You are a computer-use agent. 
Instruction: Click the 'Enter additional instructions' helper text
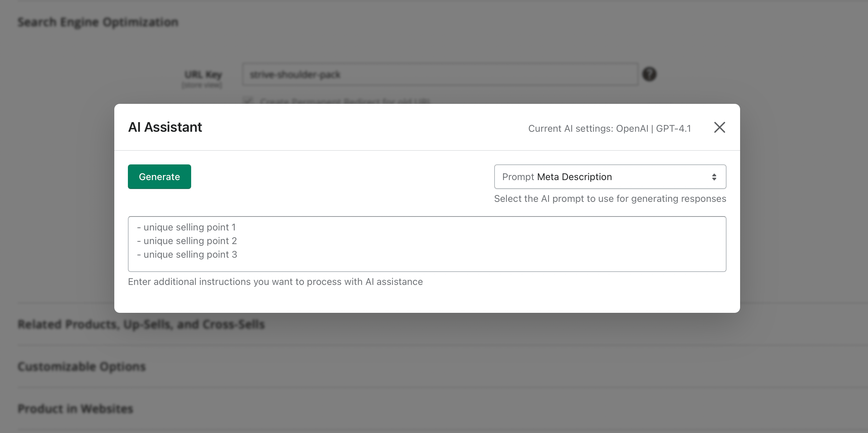(275, 282)
